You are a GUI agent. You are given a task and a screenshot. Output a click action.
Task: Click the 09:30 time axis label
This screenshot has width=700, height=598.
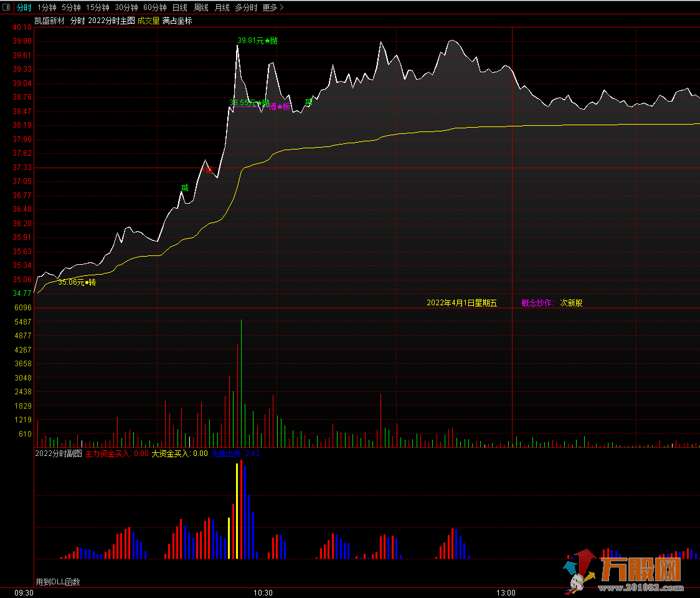point(24,592)
